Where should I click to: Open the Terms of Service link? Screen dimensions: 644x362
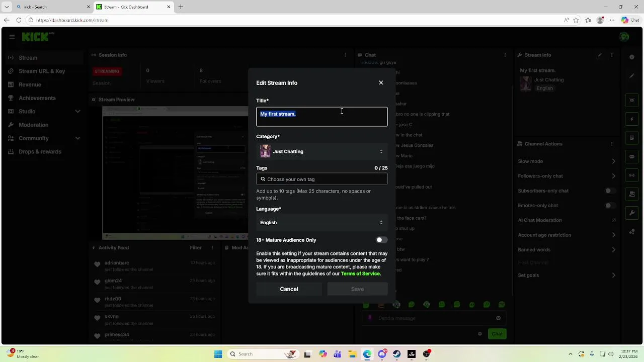click(360, 274)
